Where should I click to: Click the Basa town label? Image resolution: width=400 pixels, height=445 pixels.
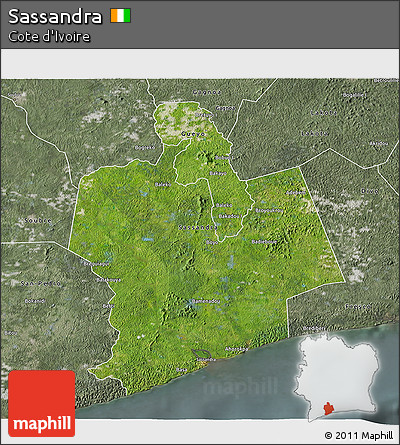[181, 370]
